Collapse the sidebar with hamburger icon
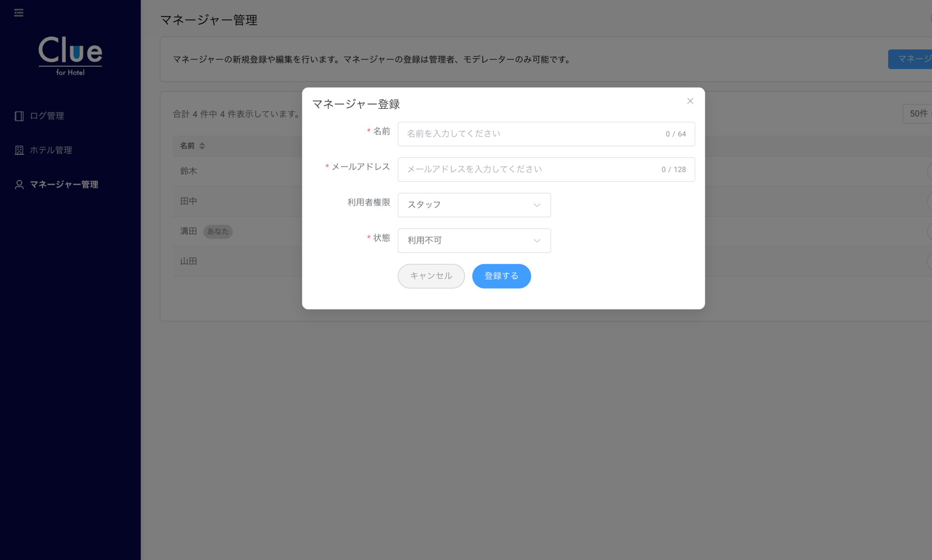This screenshot has height=560, width=932. point(19,13)
